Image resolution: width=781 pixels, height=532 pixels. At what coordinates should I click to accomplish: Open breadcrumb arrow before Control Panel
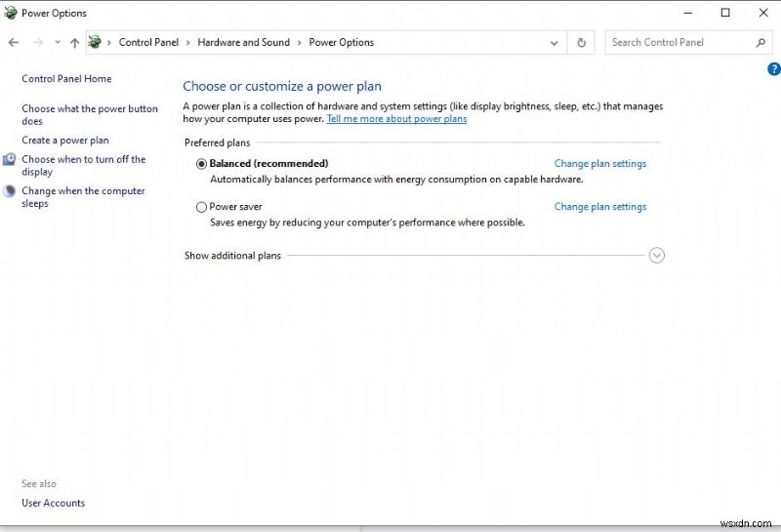[x=109, y=43]
